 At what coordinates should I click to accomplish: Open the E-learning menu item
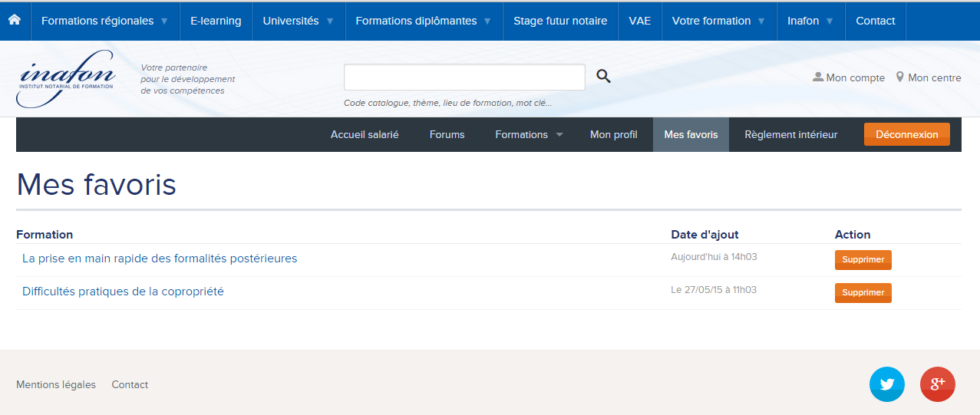(216, 21)
